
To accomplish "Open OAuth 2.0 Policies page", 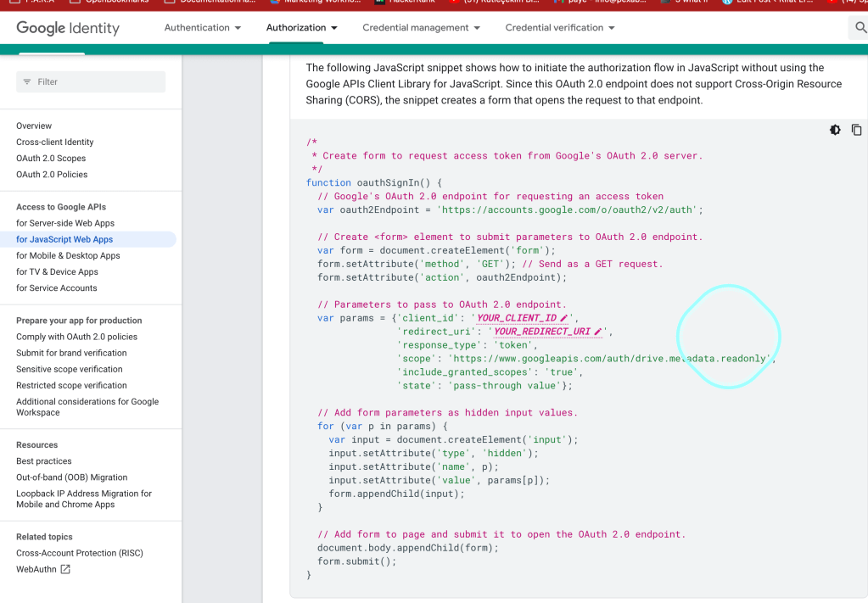I will (52, 174).
